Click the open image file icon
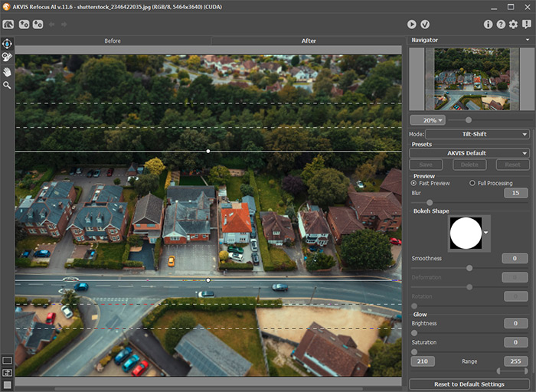This screenshot has width=536, height=392. [x=24, y=24]
